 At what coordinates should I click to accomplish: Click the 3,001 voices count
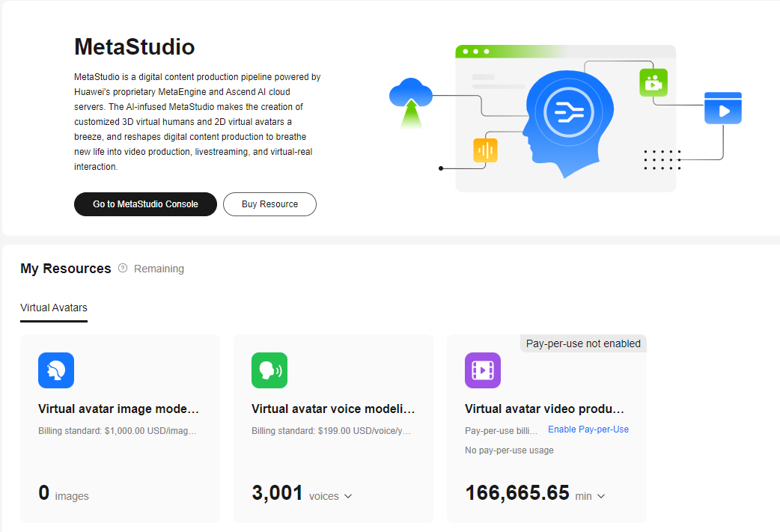295,493
